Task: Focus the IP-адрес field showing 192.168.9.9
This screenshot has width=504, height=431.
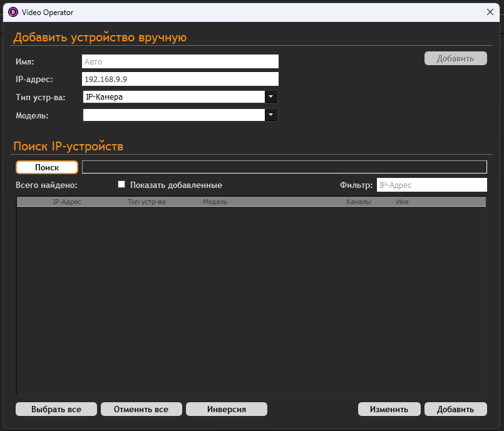Action: click(180, 79)
